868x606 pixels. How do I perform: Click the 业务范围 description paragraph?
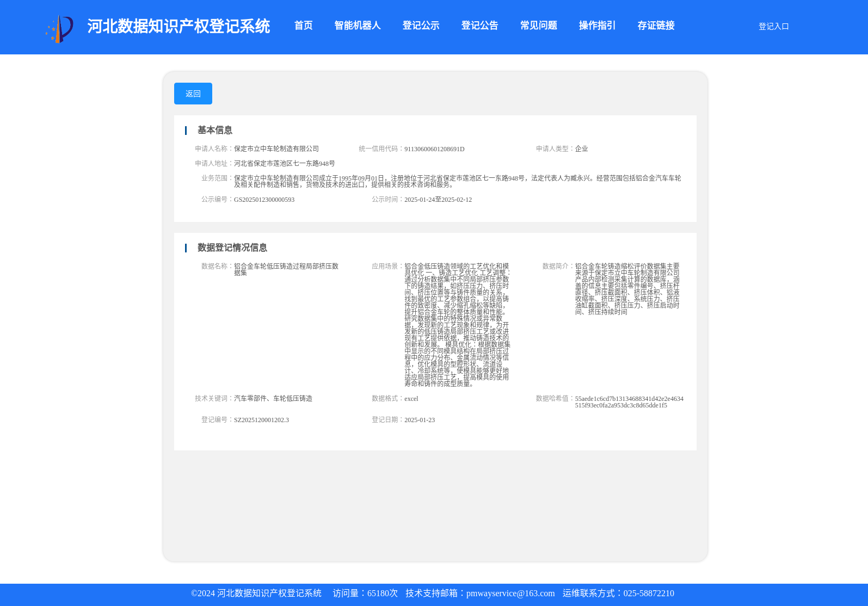[457, 181]
